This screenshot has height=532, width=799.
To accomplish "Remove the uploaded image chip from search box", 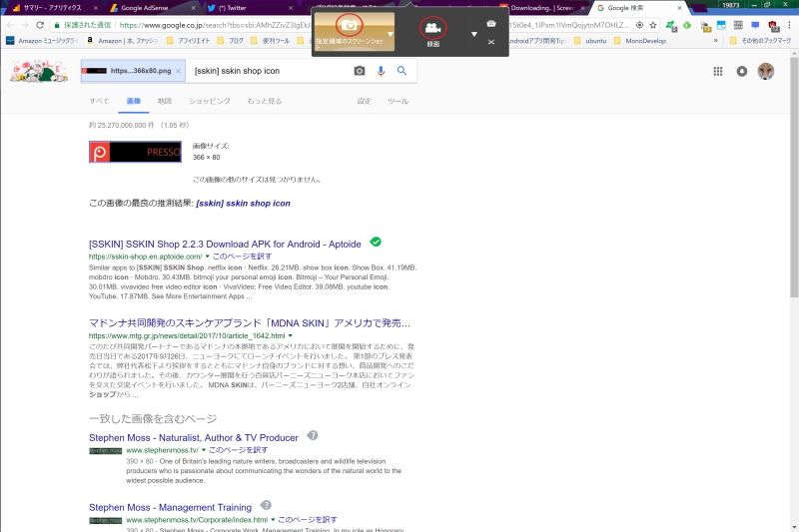I will click(178, 71).
